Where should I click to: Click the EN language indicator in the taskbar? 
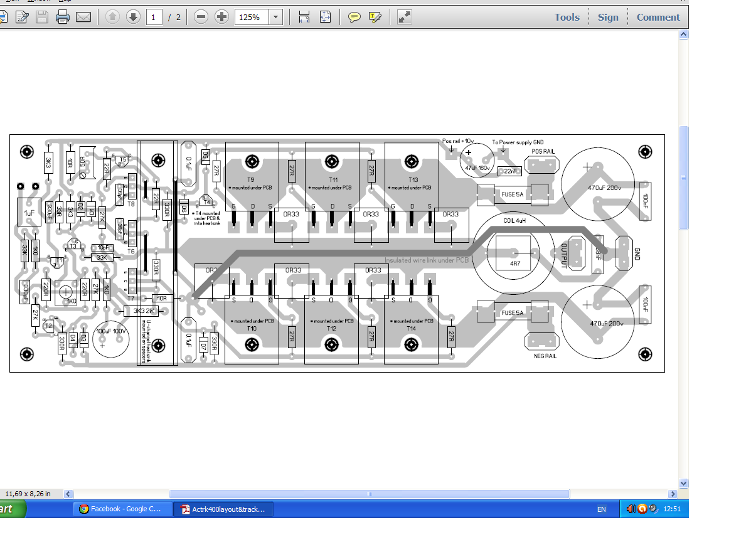tap(602, 510)
